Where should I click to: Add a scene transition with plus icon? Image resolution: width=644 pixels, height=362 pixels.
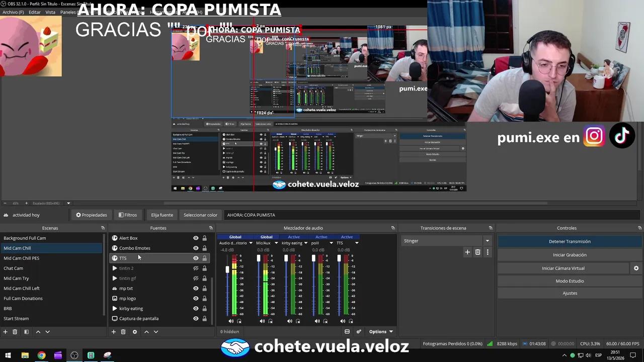[x=467, y=252]
